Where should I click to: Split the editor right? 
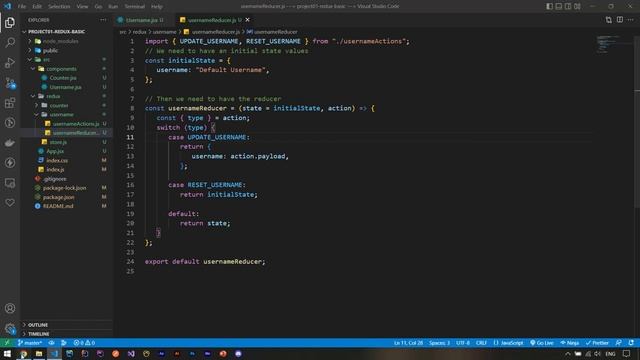620,20
